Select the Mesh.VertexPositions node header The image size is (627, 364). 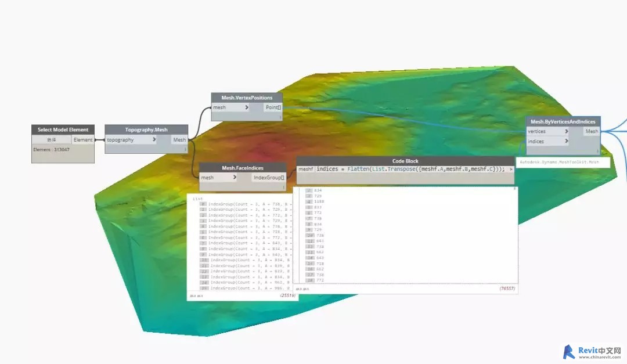[x=247, y=98]
